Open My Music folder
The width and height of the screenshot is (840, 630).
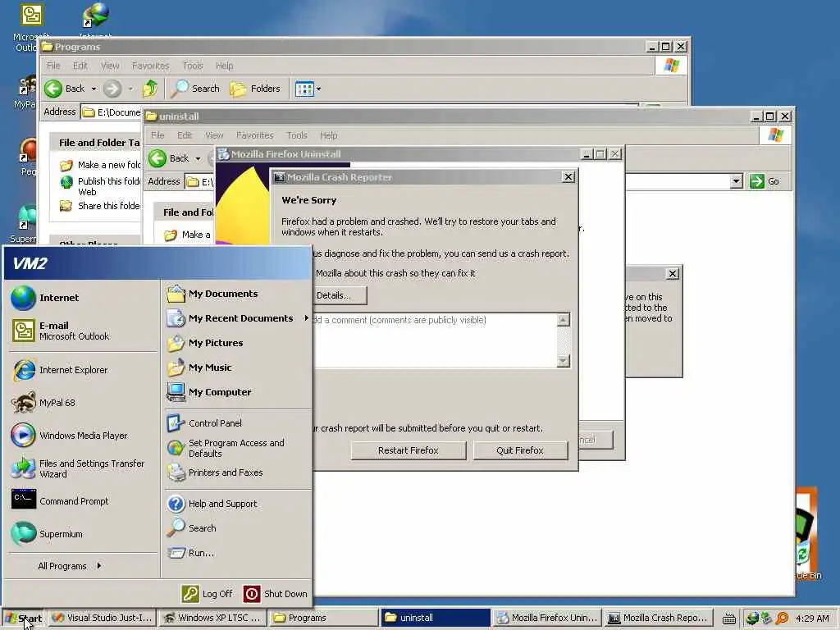(x=238, y=367)
